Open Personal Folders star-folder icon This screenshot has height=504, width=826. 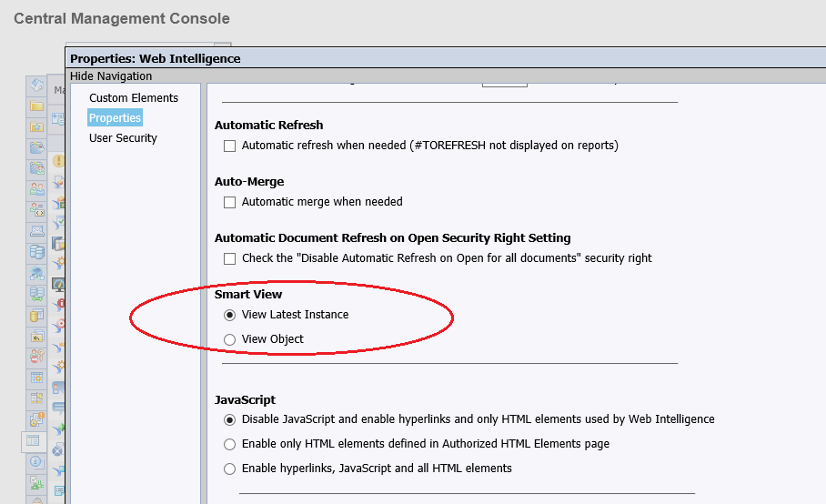[37, 127]
